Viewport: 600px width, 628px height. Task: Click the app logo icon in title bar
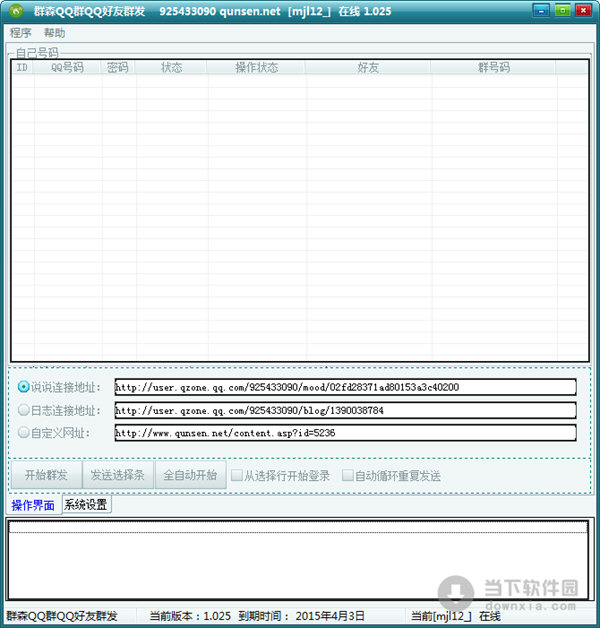[x=16, y=11]
